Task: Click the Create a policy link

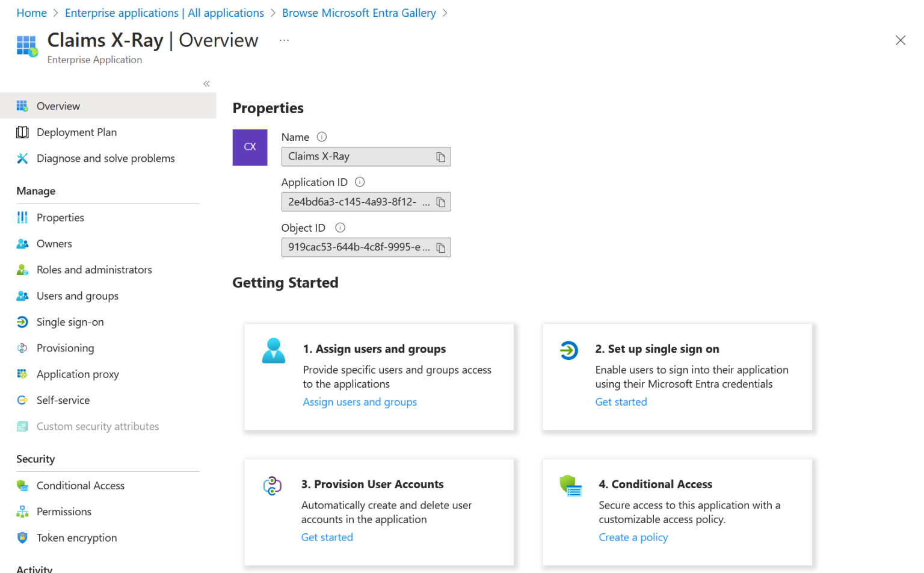Action: [633, 537]
